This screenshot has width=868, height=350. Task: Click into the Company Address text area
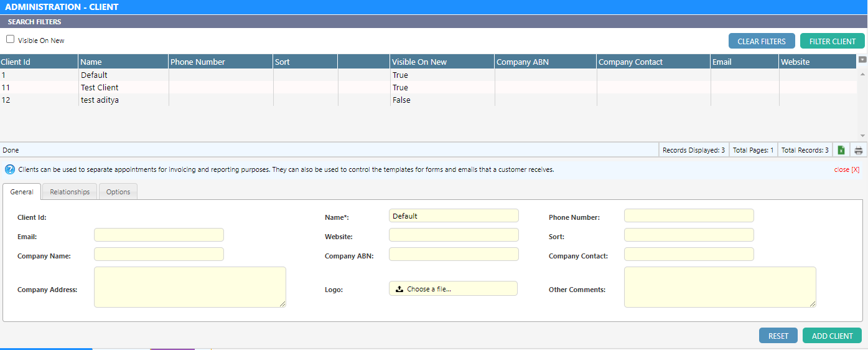coord(190,287)
